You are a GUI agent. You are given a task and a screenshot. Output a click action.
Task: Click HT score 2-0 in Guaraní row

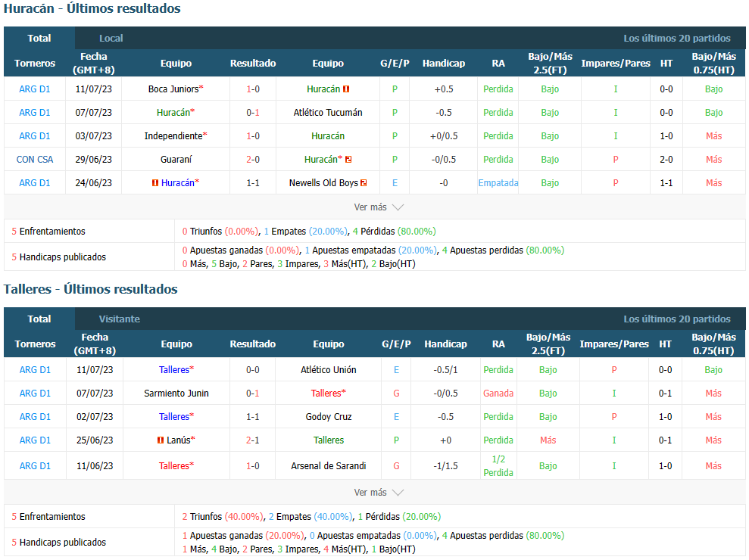(666, 160)
